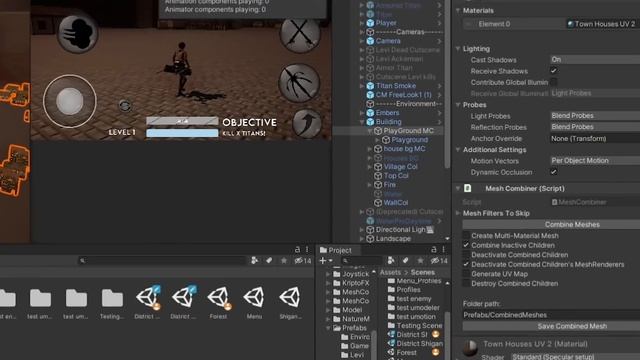This screenshot has width=640, height=360.
Task: Select the Testing folder thumbnail
Action: point(112,298)
